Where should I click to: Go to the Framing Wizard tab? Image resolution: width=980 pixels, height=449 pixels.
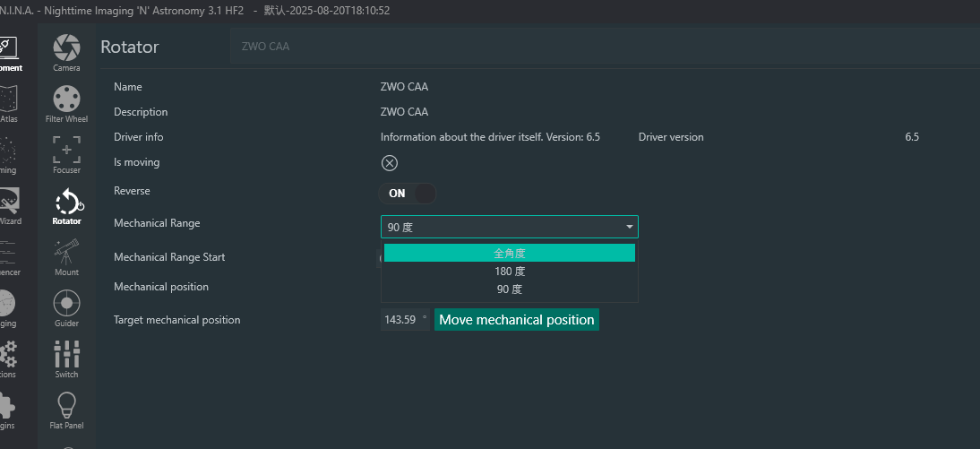click(x=8, y=206)
